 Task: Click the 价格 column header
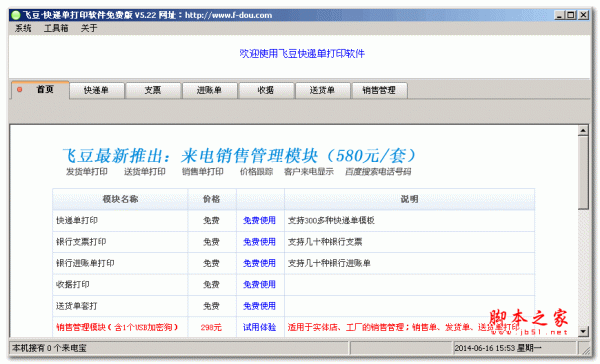[212, 199]
